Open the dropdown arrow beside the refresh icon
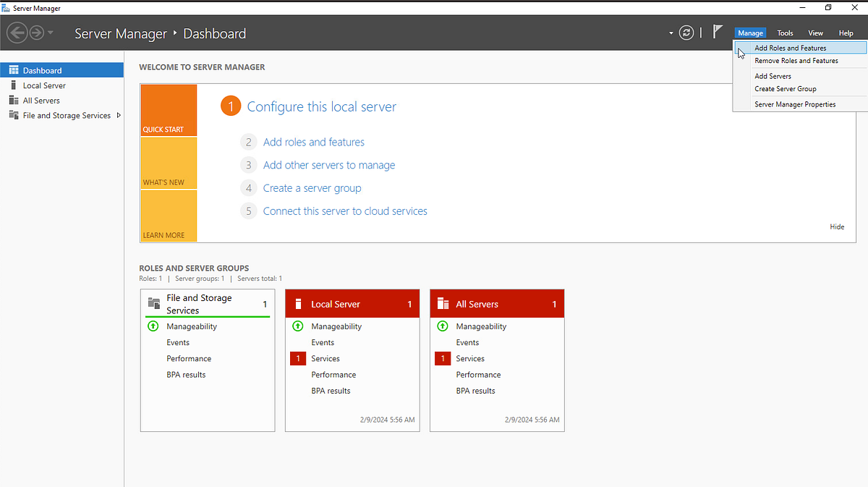This screenshot has width=868, height=487. point(671,33)
